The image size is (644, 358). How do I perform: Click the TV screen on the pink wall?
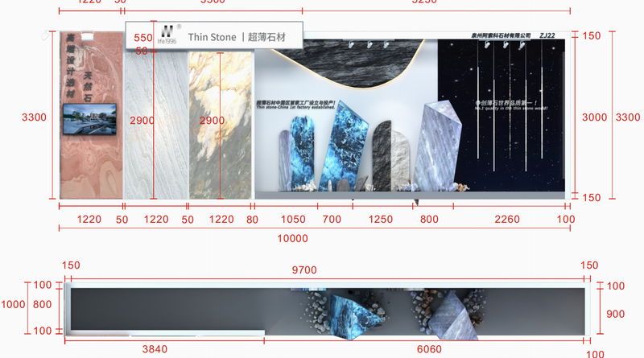89,118
